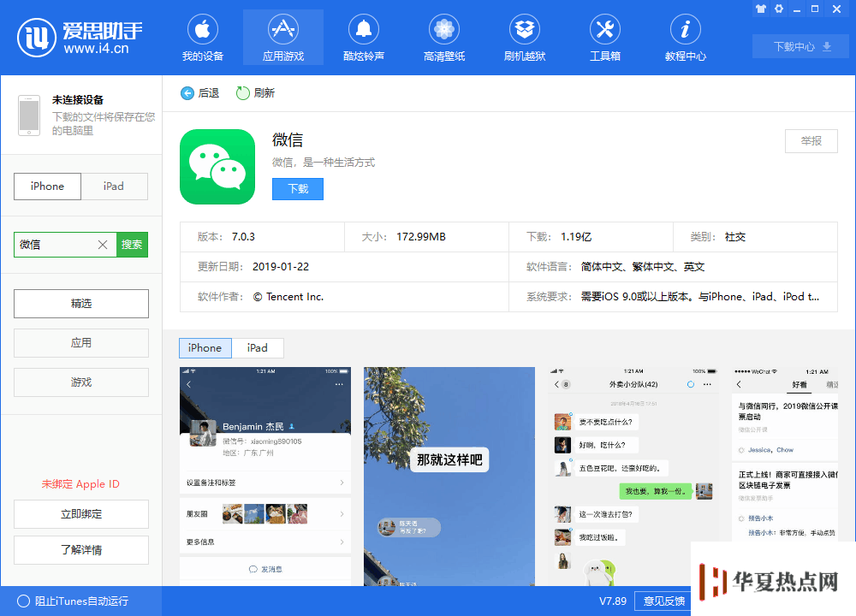Open 高清壁纸 wallpapers section

point(443,38)
